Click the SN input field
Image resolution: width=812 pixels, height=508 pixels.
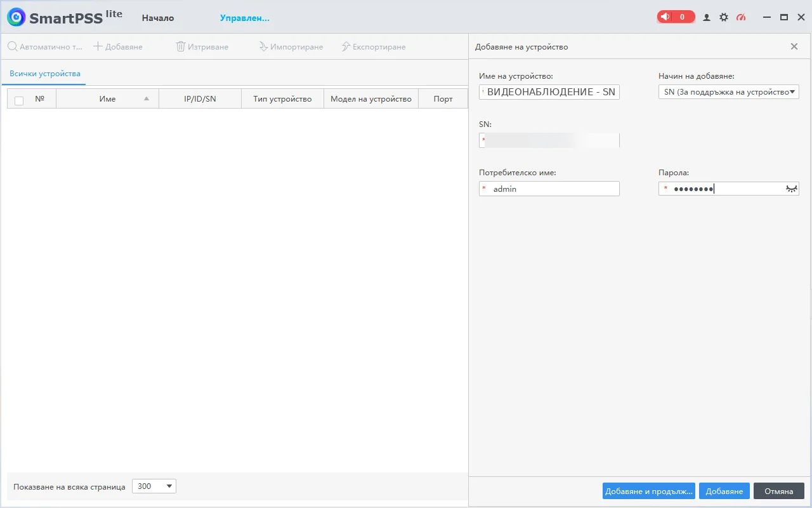(x=549, y=140)
